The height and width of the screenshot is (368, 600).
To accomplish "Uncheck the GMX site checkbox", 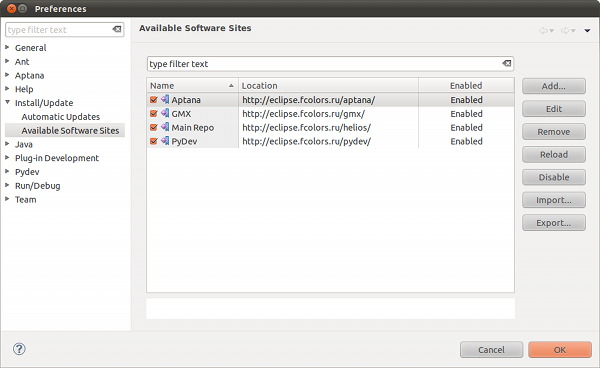I will click(154, 114).
